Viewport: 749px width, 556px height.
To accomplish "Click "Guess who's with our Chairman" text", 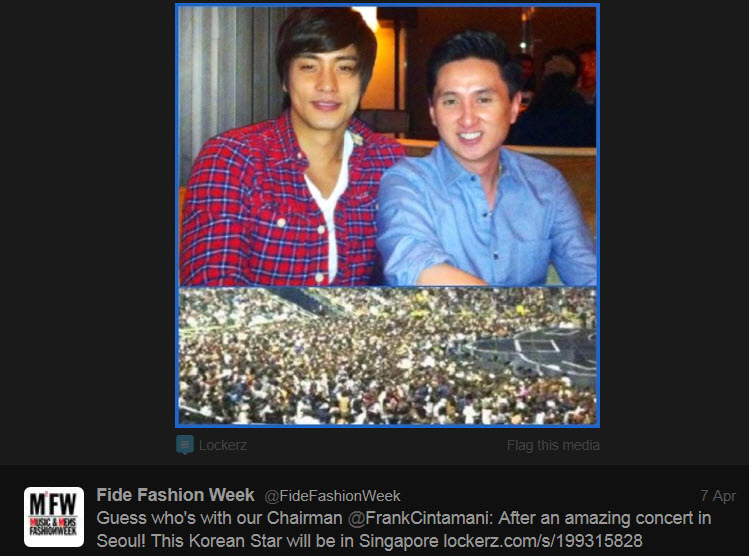I will click(219, 518).
